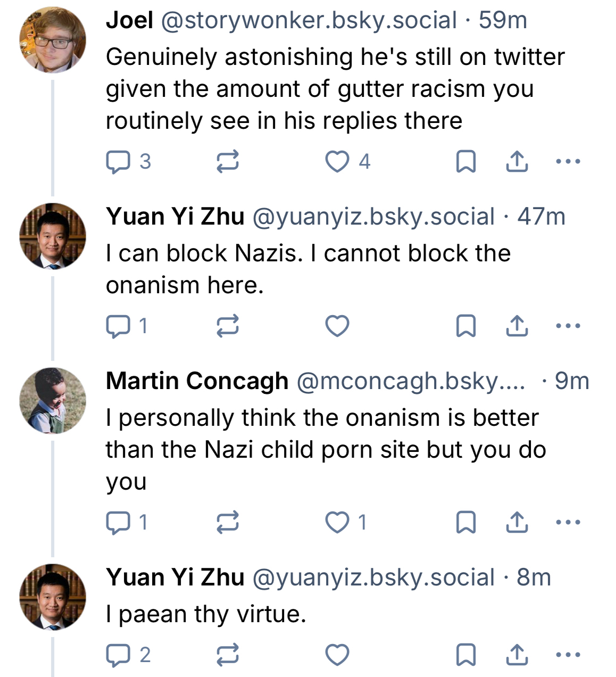
Task: Share Martin Concagh's post
Action: point(517,523)
